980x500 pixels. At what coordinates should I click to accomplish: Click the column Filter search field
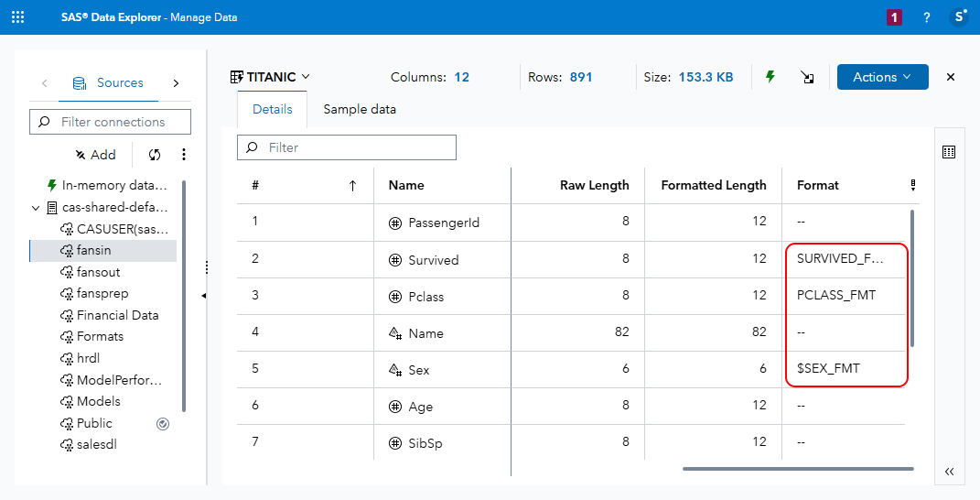coord(347,147)
